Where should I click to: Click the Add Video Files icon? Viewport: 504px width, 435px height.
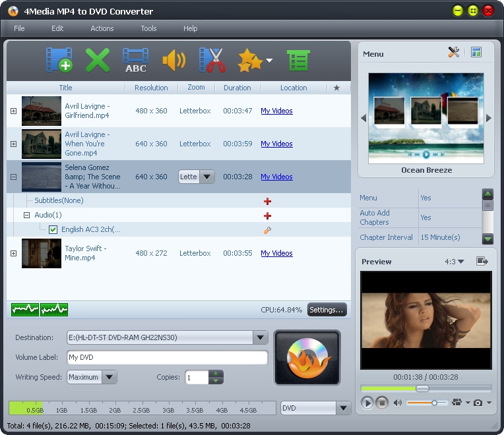59,60
